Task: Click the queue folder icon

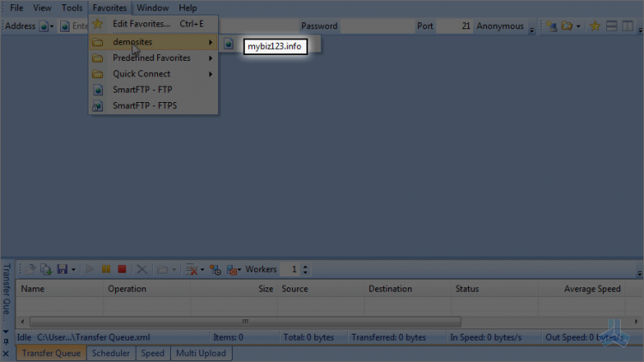Action: 162,269
